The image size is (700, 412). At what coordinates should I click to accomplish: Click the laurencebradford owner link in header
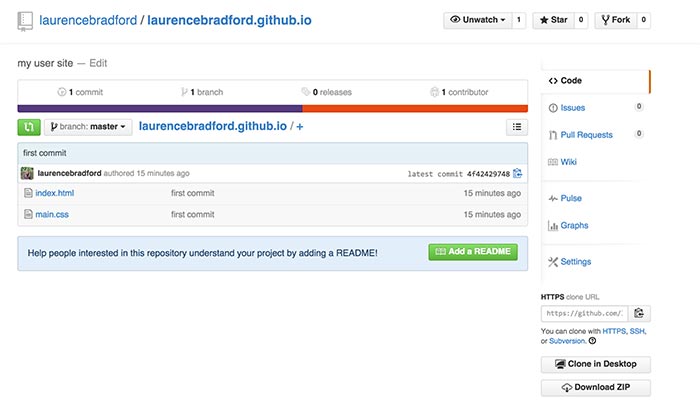(88, 21)
